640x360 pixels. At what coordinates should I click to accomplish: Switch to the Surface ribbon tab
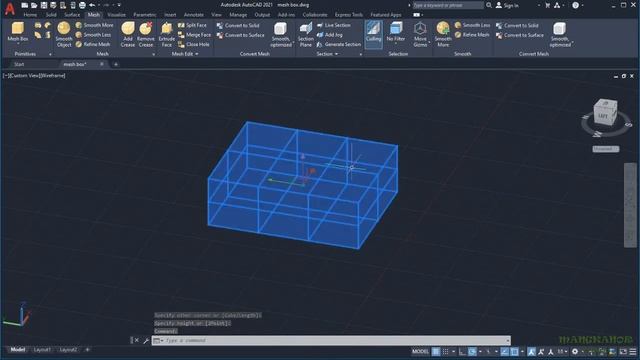(72, 15)
